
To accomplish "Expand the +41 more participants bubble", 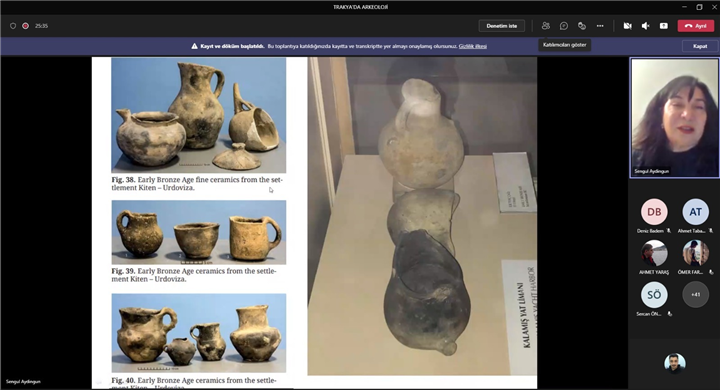I will (695, 294).
